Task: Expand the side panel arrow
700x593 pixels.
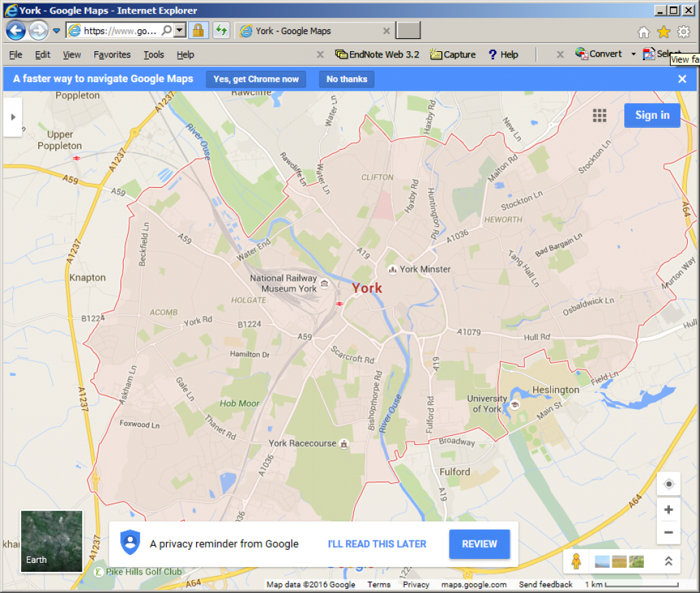Action: point(12,117)
